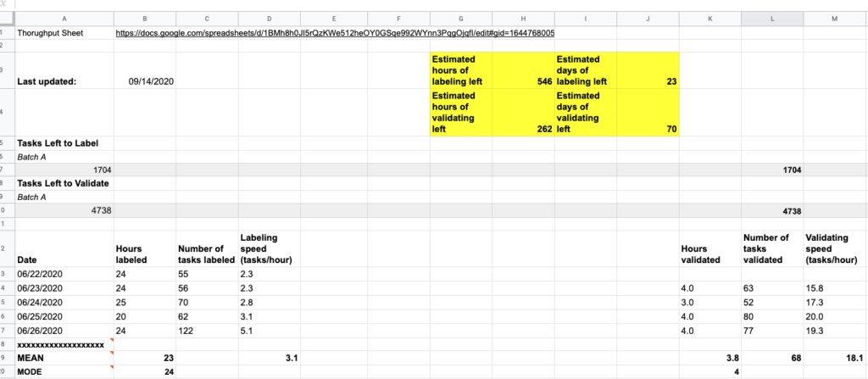Click the MODE row label cell
The width and height of the screenshot is (868, 379).
[64, 372]
